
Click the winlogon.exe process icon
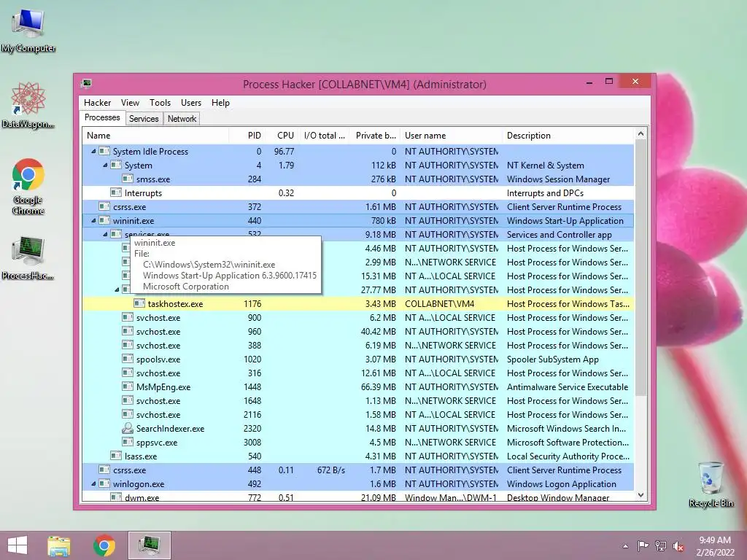[104, 484]
